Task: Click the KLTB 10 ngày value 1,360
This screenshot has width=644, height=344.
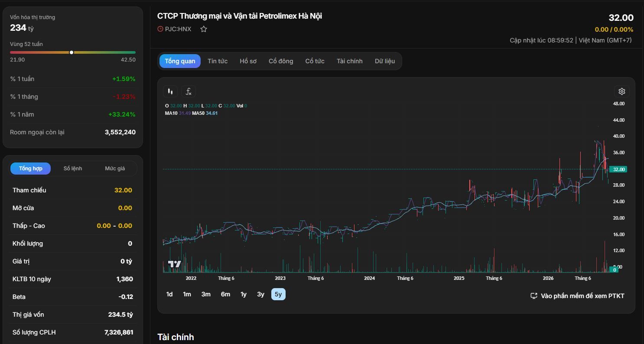Action: (125, 279)
